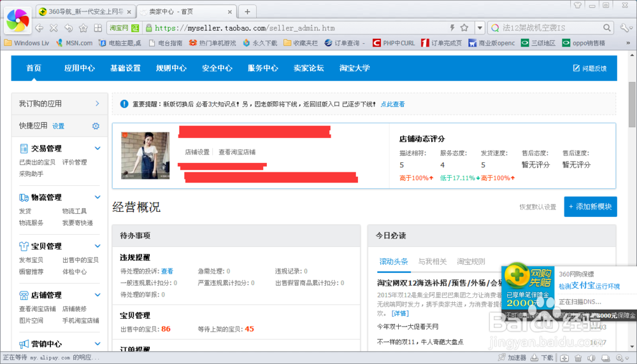
Task: Select the 滚动头条 tab
Action: point(394,262)
